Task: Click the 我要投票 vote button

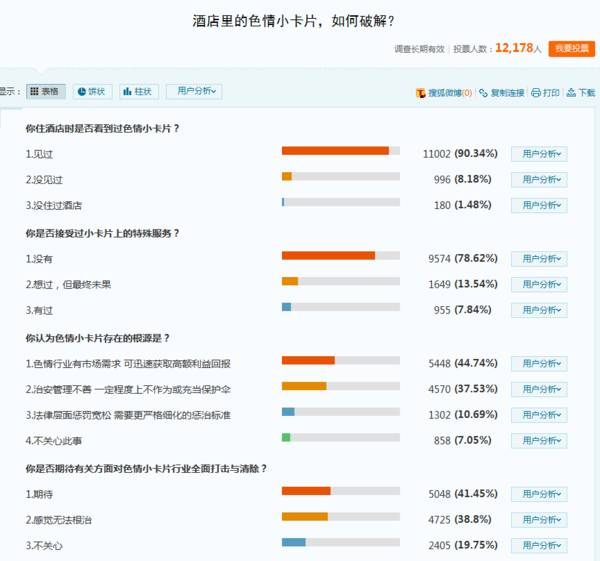Action: click(573, 48)
